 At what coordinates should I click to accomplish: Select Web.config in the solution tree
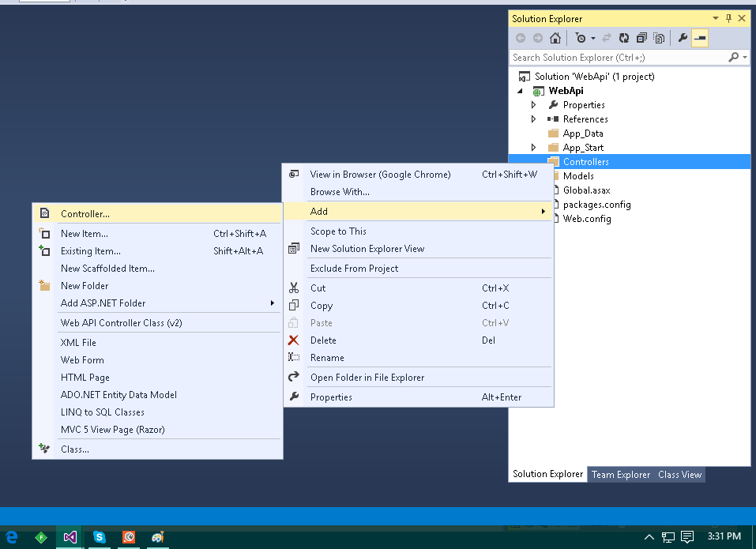tap(586, 219)
